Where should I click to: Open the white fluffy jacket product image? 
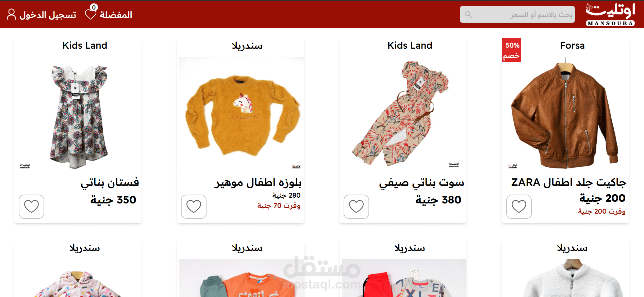pos(572,278)
